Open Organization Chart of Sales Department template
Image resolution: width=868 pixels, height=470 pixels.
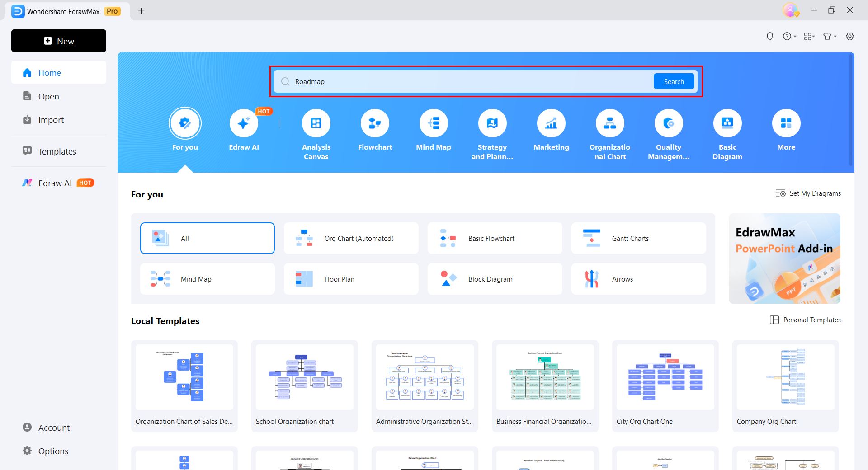tap(184, 386)
